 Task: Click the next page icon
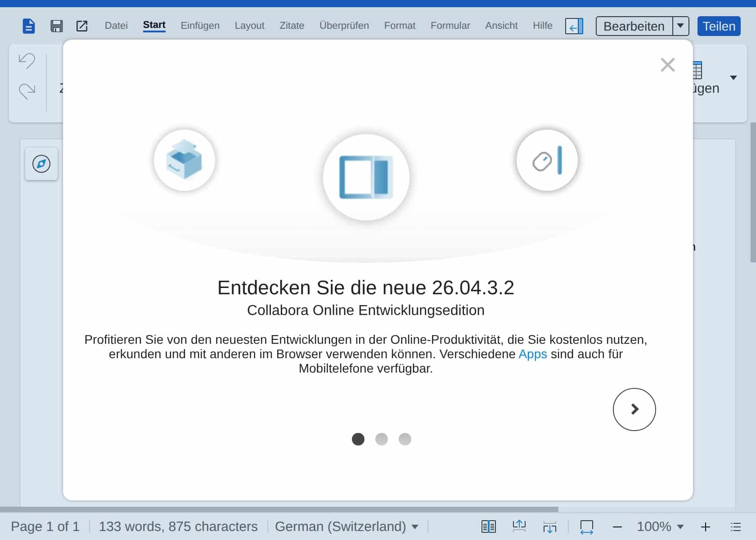click(x=549, y=526)
